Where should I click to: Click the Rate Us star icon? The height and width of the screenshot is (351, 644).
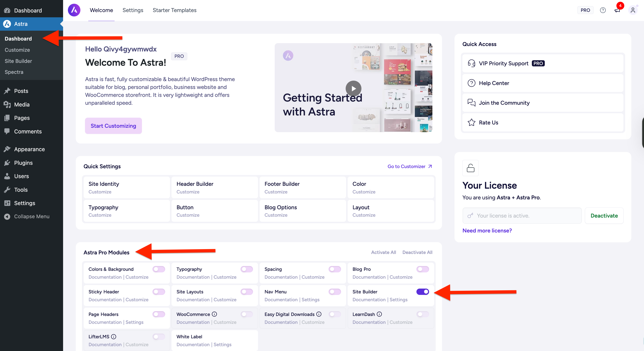[x=471, y=122]
